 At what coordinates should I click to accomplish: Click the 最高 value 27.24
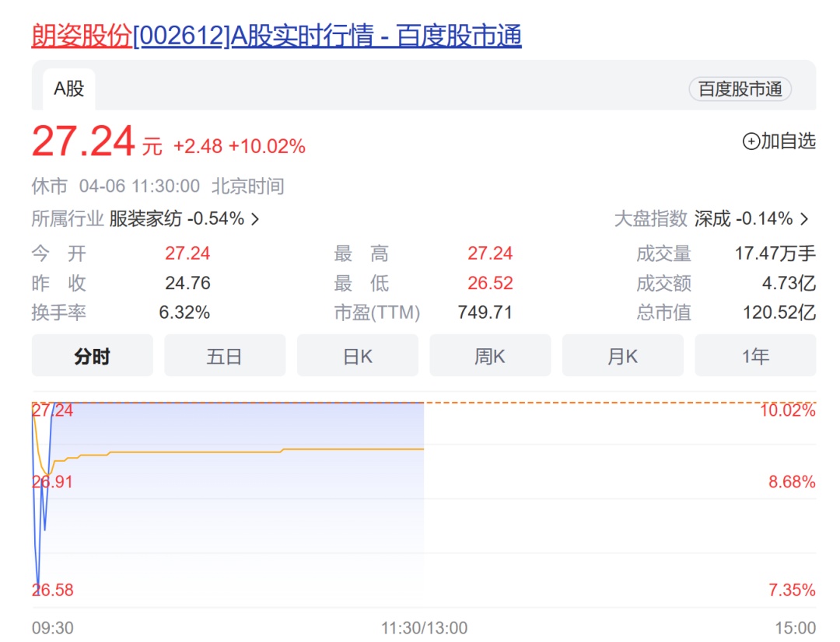490,253
